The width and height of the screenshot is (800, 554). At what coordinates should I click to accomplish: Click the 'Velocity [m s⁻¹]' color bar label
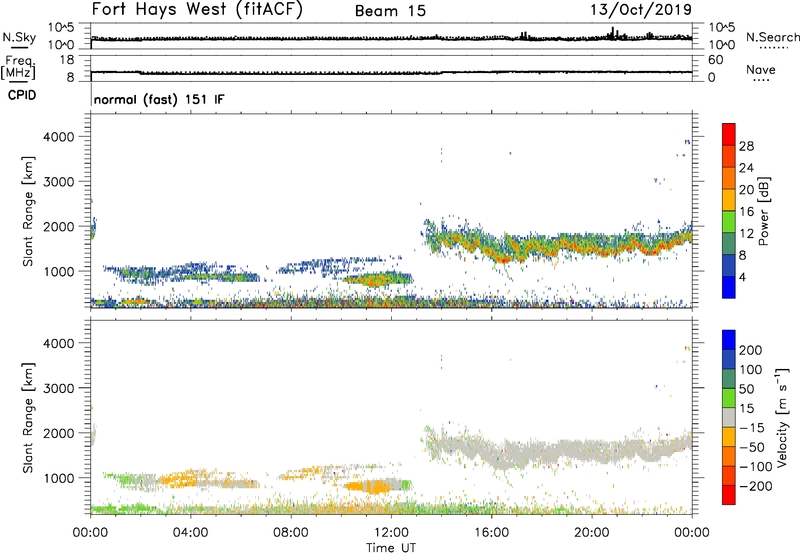782,417
